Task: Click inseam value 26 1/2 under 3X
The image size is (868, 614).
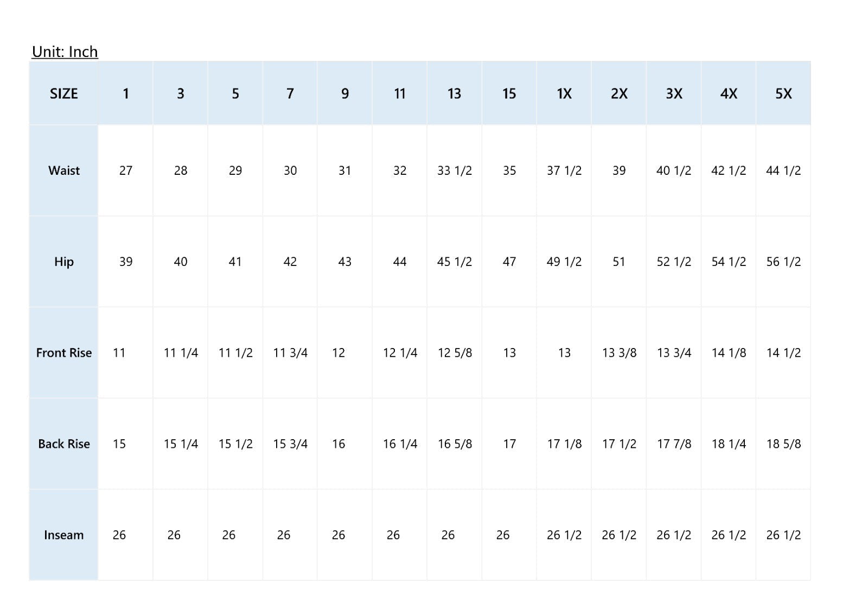Action: (x=674, y=535)
